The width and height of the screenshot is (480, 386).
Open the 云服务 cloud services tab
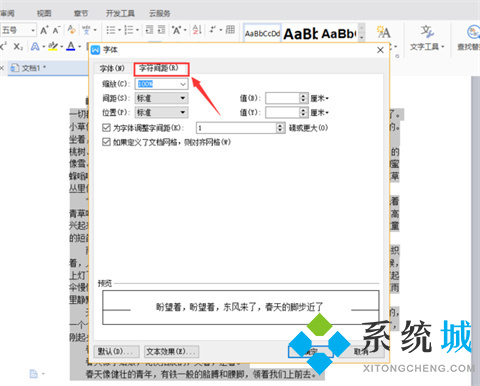160,14
